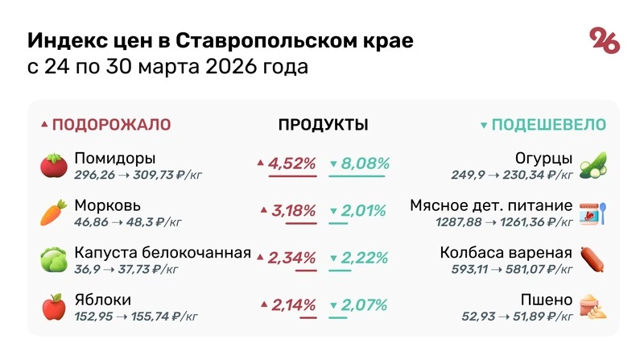Screen dimensions: 644x364
Task: Click the tomato icon
Action: point(53,165)
